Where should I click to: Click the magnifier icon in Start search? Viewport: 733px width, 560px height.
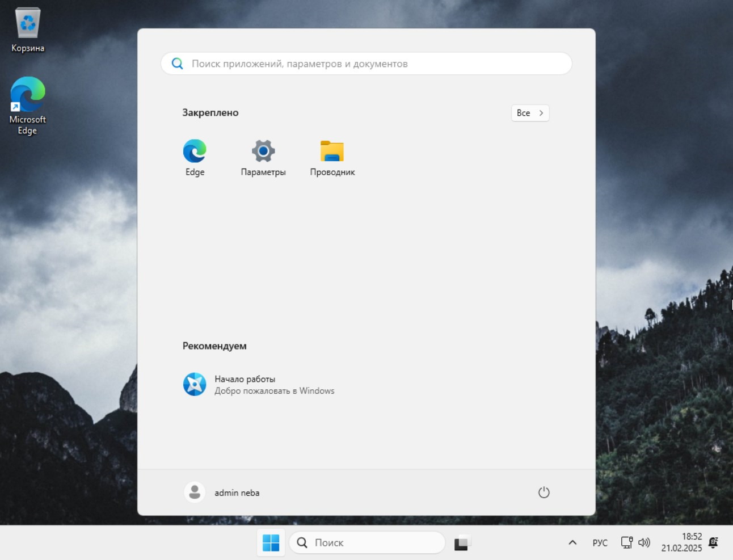(178, 64)
